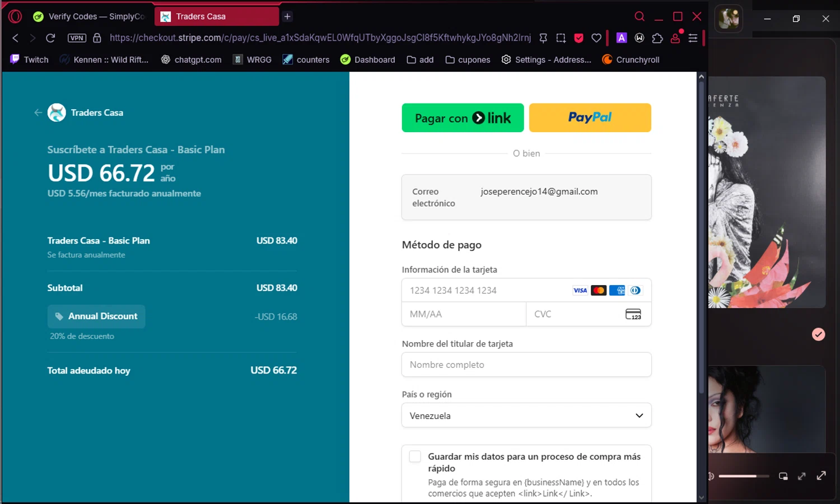
Task: Adjust volume slider in background window
Action: [743, 476]
